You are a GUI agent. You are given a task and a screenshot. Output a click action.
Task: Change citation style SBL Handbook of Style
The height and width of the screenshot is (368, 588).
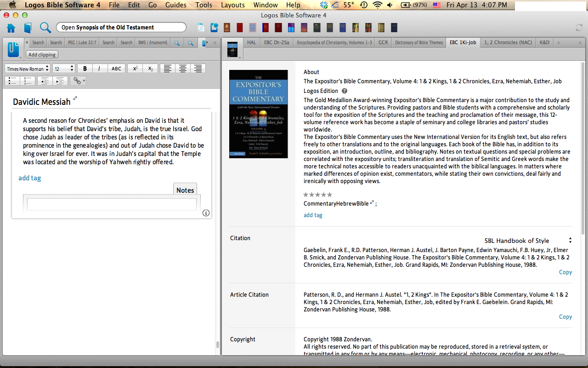click(x=528, y=241)
